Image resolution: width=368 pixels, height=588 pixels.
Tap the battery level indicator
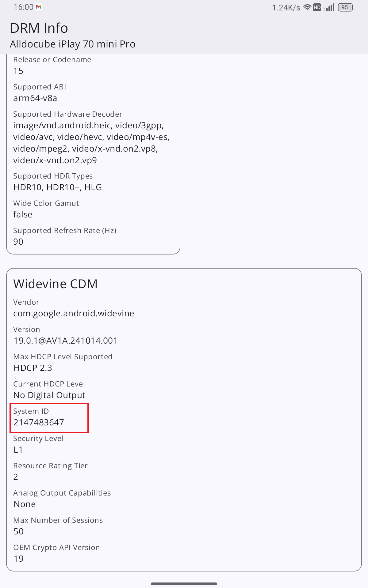(345, 7)
